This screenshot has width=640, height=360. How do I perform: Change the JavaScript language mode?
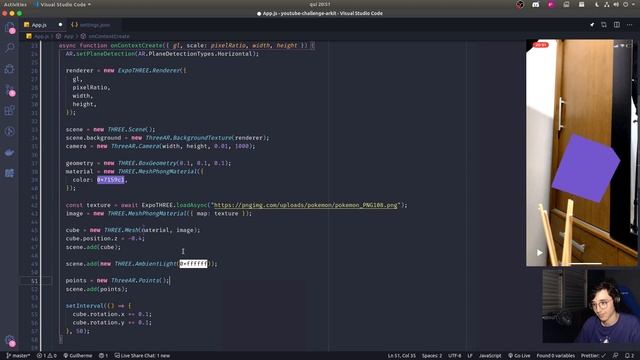[490, 356]
